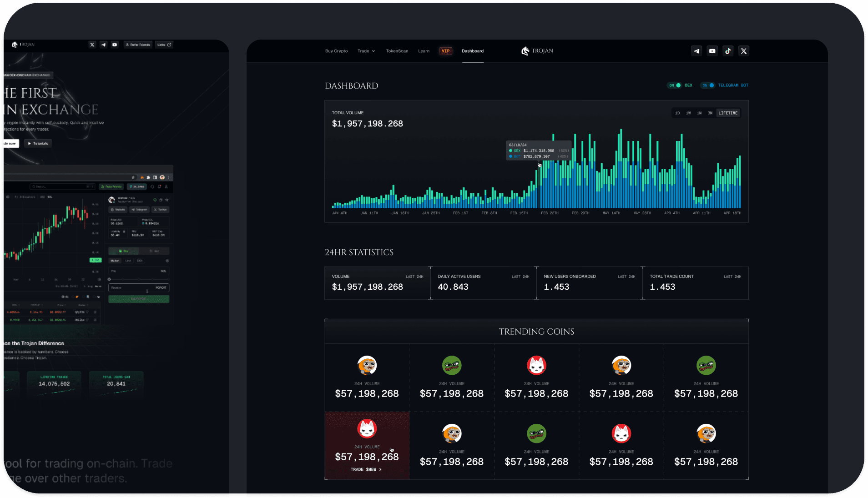868x498 pixels.
Task: Click MEW cat icon in highlighted trending card
Action: tap(367, 428)
